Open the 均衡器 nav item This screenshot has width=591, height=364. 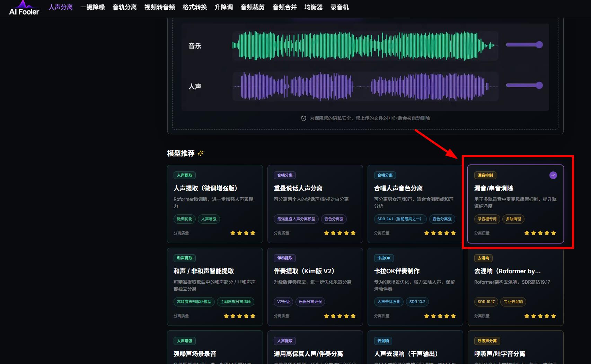click(x=314, y=7)
